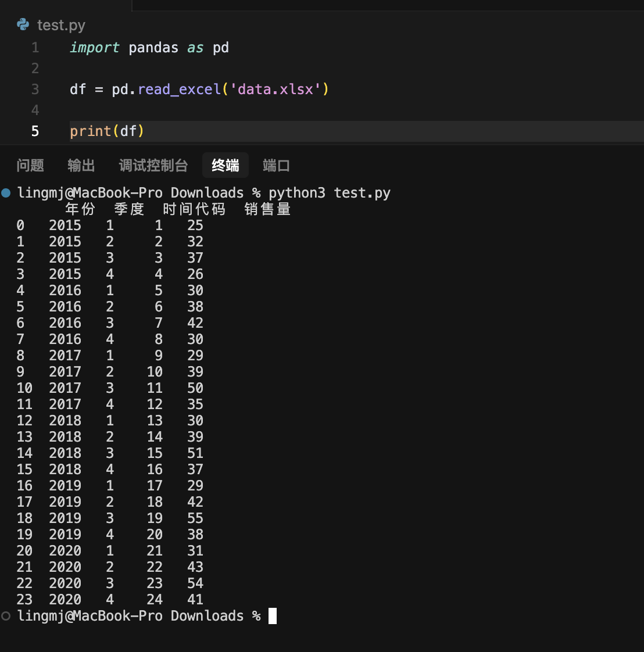
Task: Open the 输出 panel tab
Action: pos(81,166)
